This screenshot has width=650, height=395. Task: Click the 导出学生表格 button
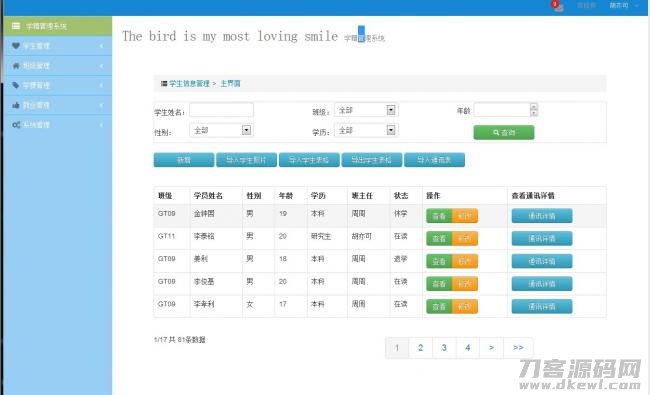[x=371, y=160]
